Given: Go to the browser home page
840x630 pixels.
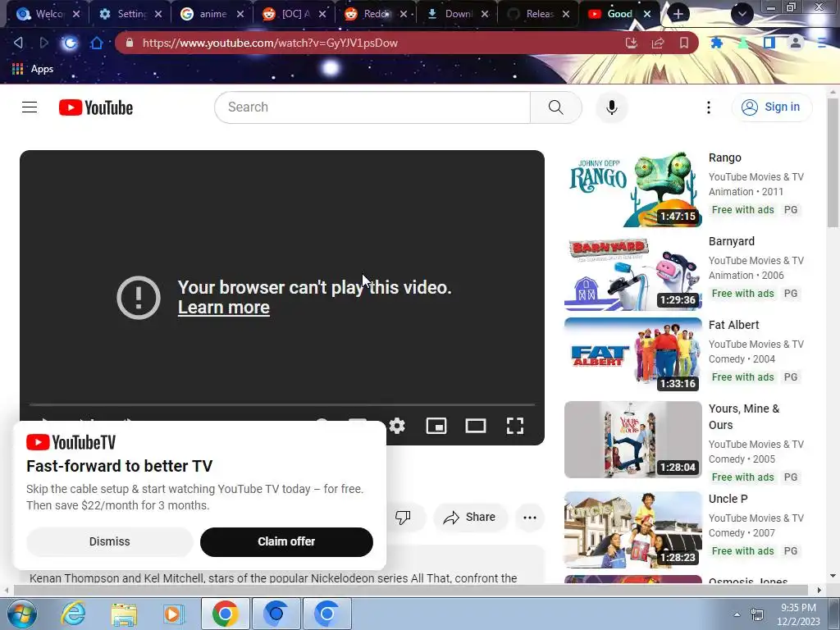Looking at the screenshot, I should 97,43.
